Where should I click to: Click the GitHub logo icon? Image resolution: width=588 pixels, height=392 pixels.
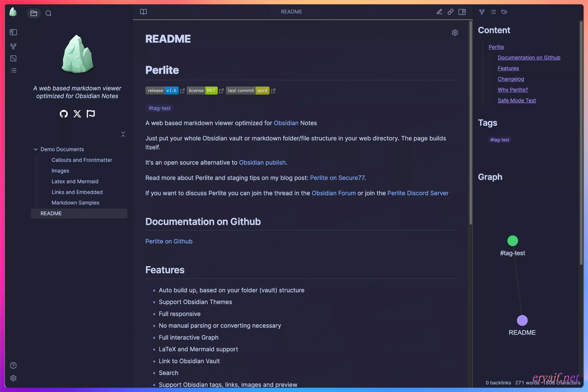64,114
